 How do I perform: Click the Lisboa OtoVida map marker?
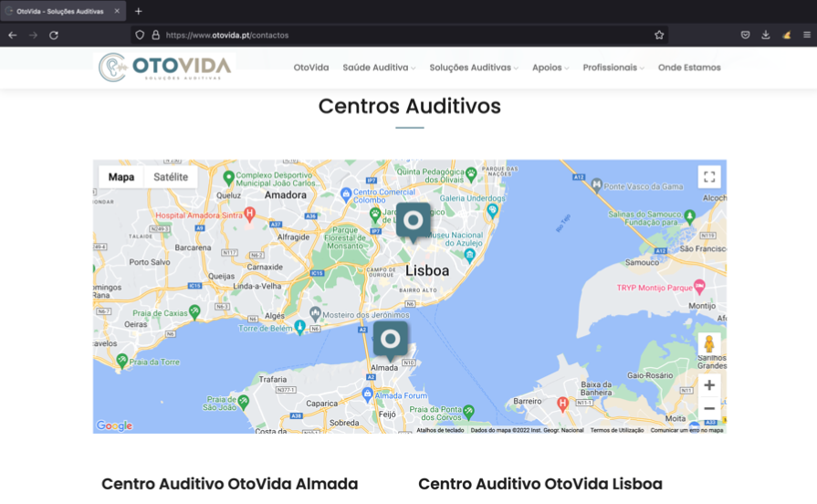pos(414,222)
